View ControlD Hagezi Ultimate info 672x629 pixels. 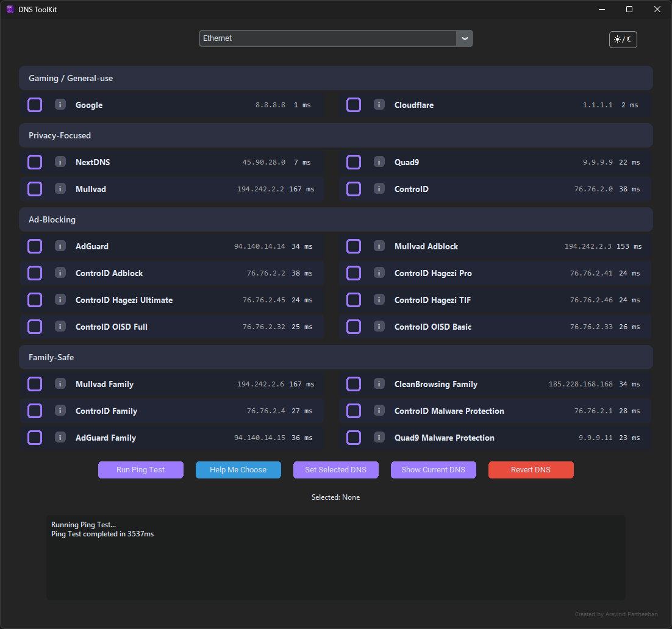tap(60, 300)
